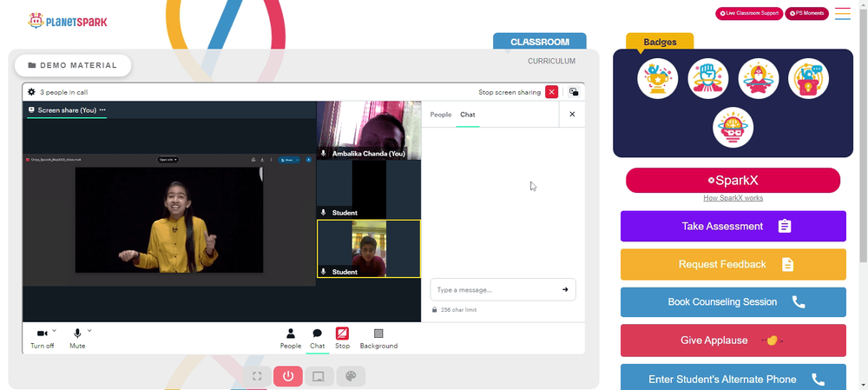868x390 pixels.
Task: Click the send message arrow
Action: coord(565,289)
